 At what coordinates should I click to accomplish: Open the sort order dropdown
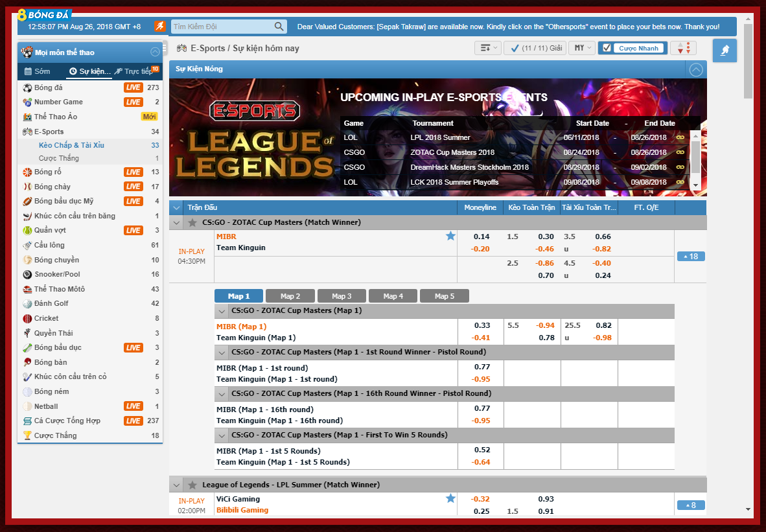pyautogui.click(x=487, y=48)
